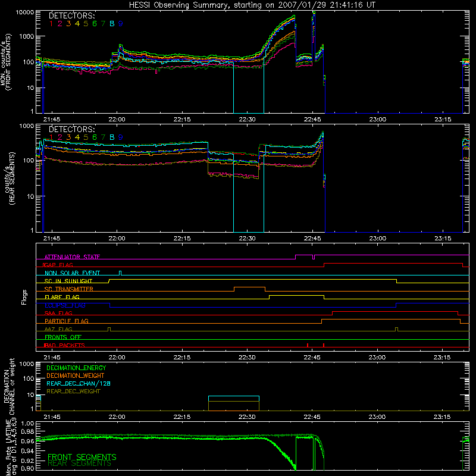This screenshot has width=476, height=476.
Task: Click the ECLIPSE_FLAG label
Action: click(x=65, y=305)
